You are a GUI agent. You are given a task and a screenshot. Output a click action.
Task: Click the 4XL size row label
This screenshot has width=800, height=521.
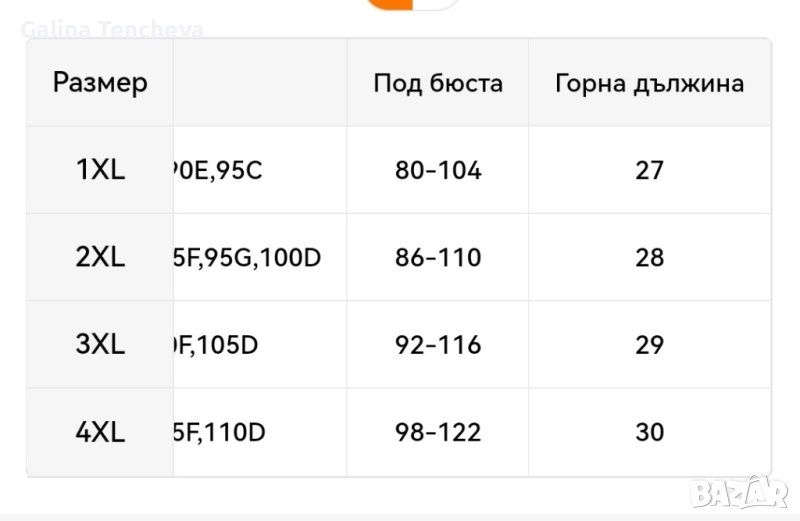click(x=100, y=433)
